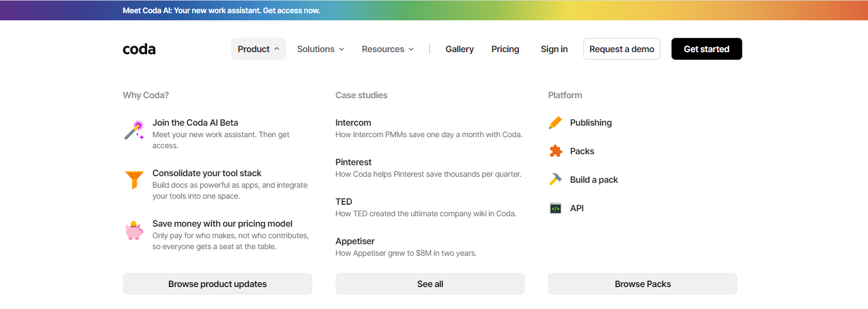Open the Pricing page
Viewport: 868px width, 309px height.
(505, 49)
